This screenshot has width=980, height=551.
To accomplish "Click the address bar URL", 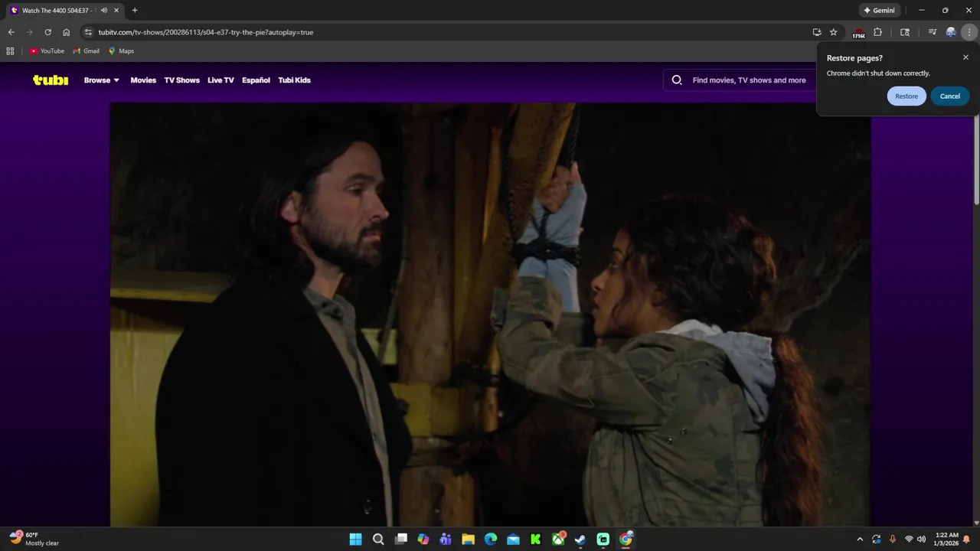I will (206, 32).
